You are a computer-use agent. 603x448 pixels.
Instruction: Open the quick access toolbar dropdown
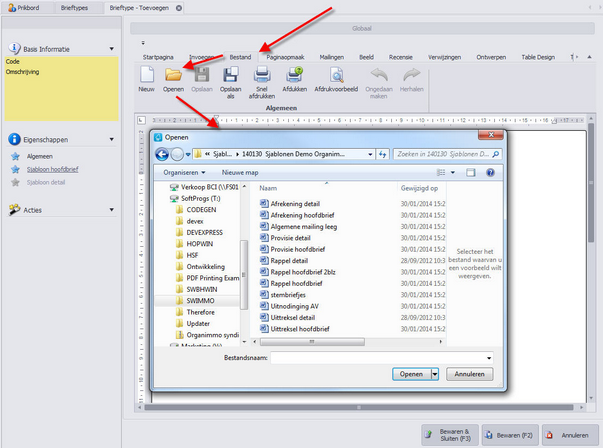tap(143, 43)
